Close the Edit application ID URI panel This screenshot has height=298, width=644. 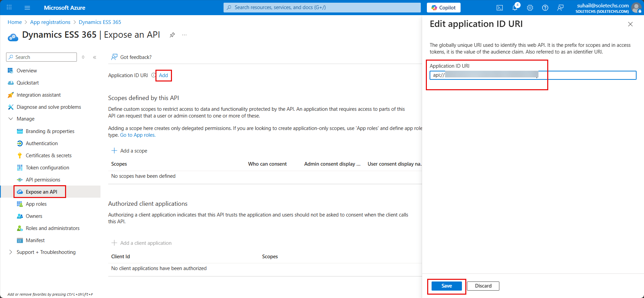click(630, 24)
